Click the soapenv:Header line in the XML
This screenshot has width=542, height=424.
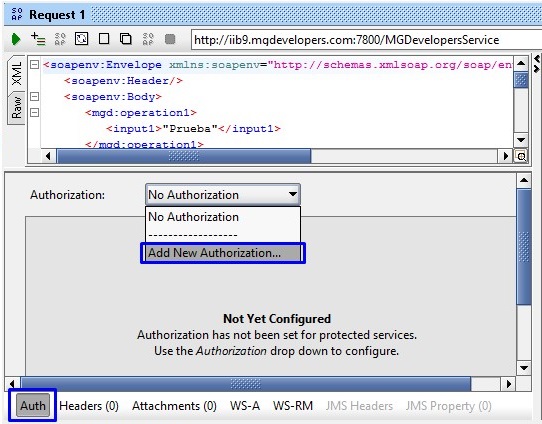click(x=123, y=81)
